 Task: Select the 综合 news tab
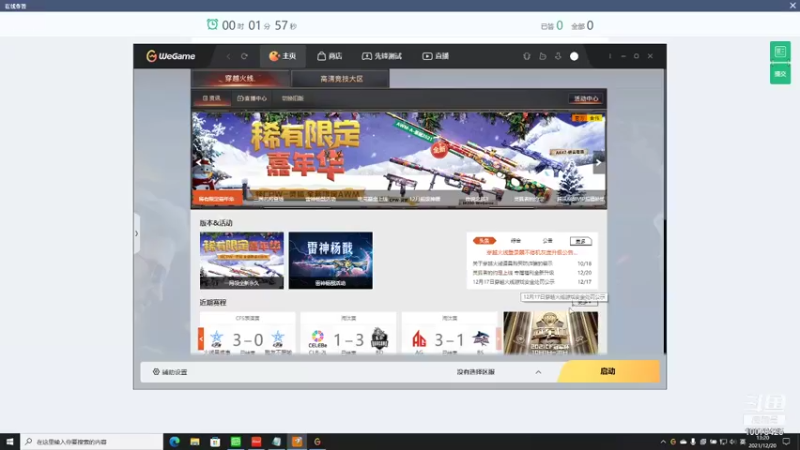(x=516, y=241)
